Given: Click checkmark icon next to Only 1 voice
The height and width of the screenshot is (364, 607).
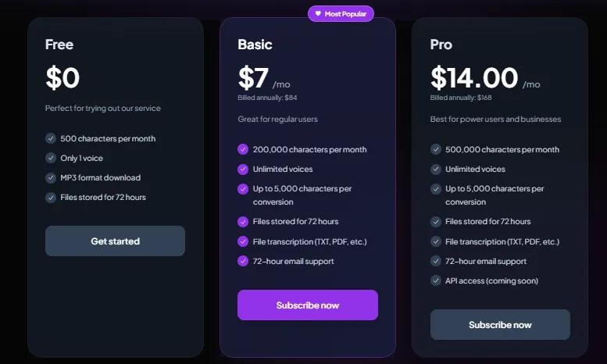Looking at the screenshot, I should pos(51,159).
